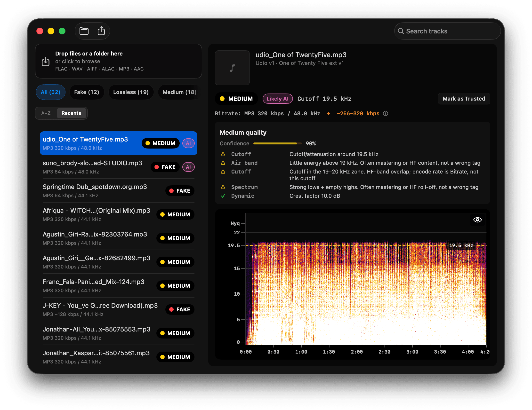532x410 pixels.
Task: Click the yellow macOS minimize window button
Action: pos(51,31)
